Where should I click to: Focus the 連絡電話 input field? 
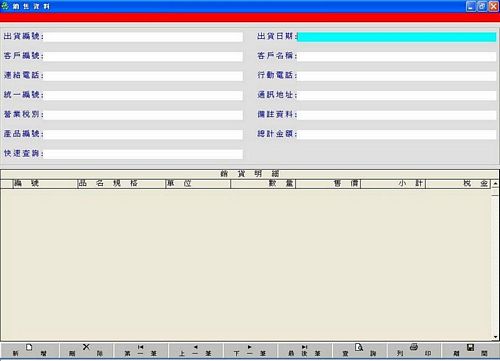click(143, 76)
